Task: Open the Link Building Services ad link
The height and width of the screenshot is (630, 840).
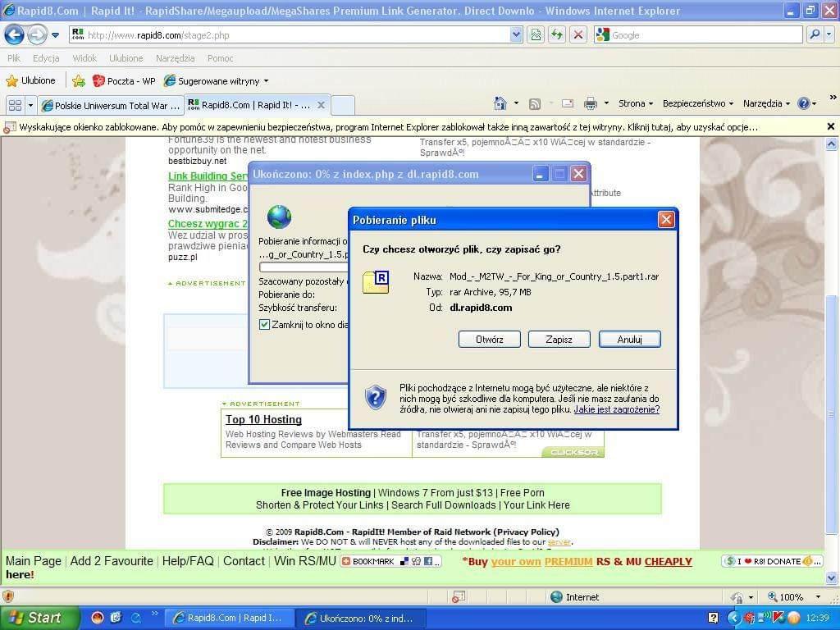Action: pyautogui.click(x=208, y=176)
